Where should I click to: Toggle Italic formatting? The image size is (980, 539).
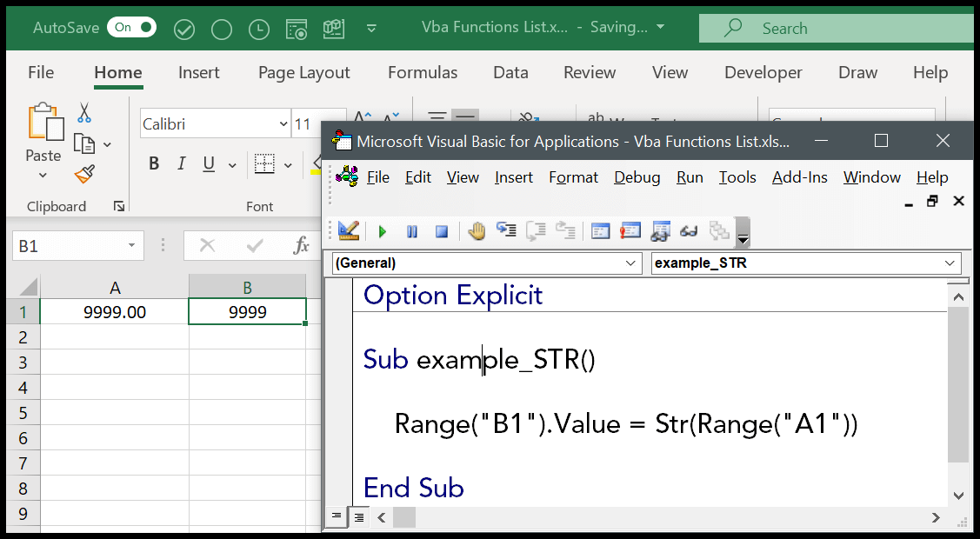click(x=181, y=163)
